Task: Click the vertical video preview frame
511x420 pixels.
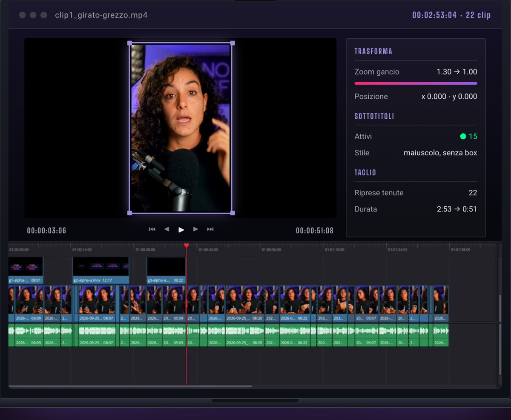Action: click(181, 128)
